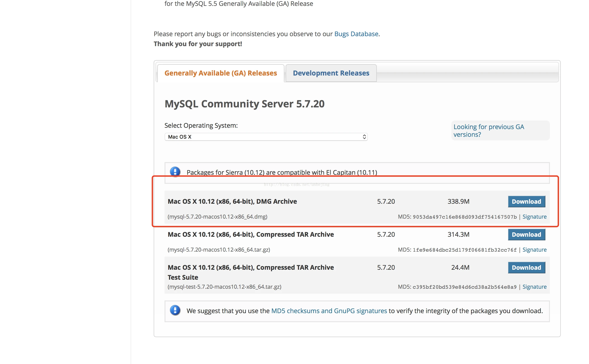Screen dimensions: 589x364
Task: Click the MD5 hash c395bf20bd539e84d6cd38a2b564e8a9
Action: pos(465,287)
